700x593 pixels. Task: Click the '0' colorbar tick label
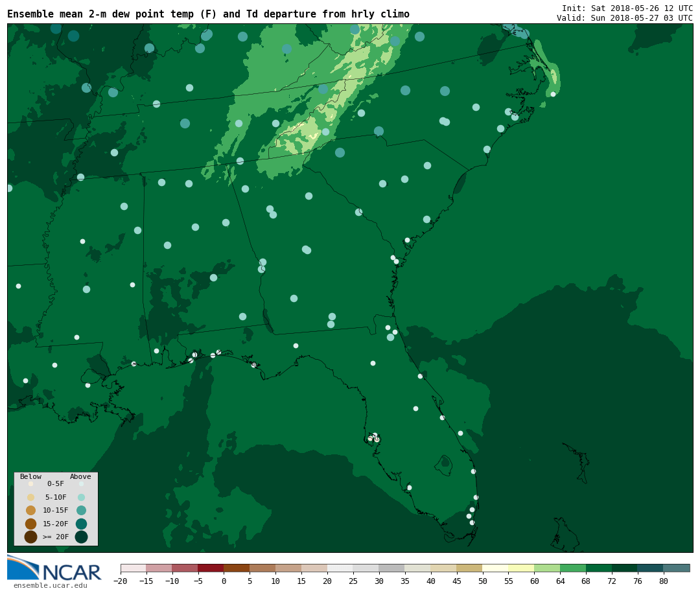click(x=224, y=581)
